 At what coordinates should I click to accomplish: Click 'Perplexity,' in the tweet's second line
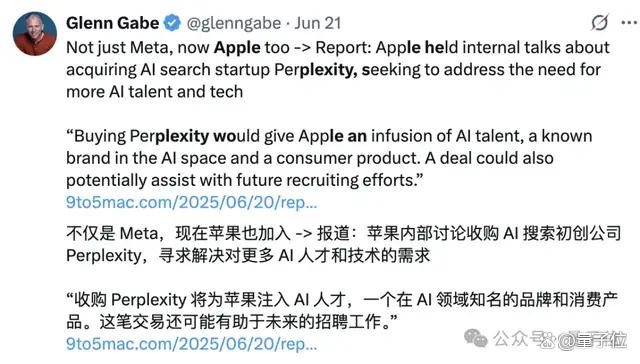coord(316,70)
